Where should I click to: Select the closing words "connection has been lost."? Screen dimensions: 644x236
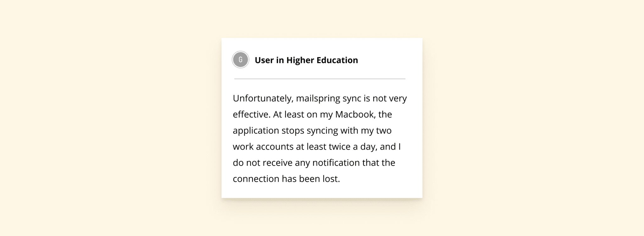286,179
